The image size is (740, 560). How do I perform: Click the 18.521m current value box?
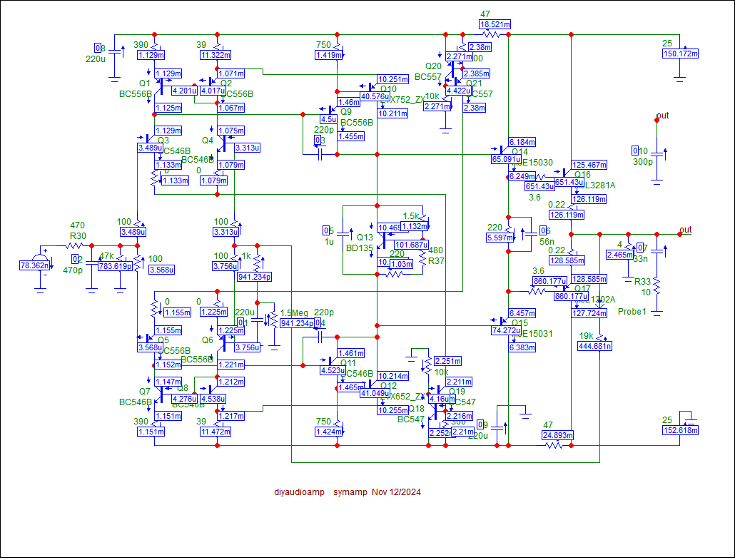point(495,24)
